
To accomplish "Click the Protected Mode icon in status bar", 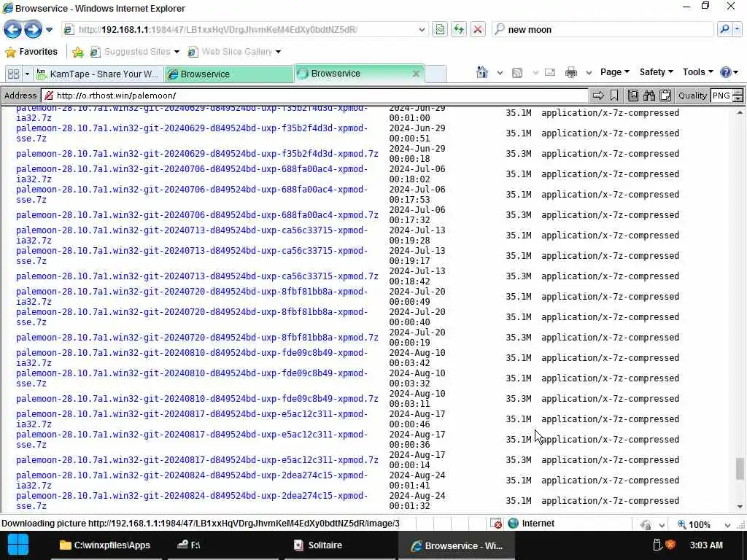I will 646,524.
